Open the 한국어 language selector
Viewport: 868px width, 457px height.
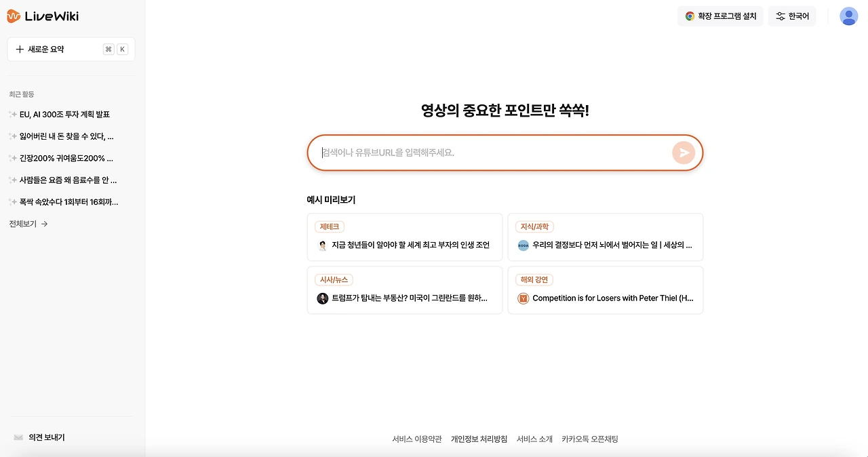click(792, 16)
